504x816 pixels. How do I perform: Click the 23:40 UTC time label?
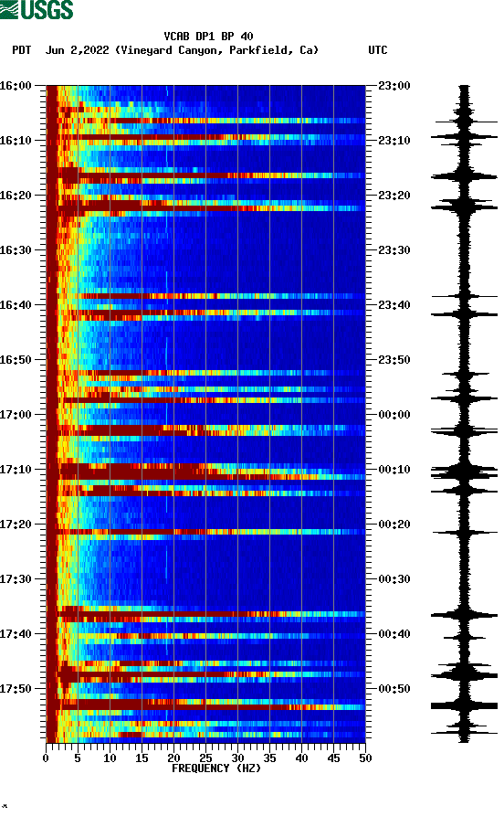pyautogui.click(x=394, y=305)
